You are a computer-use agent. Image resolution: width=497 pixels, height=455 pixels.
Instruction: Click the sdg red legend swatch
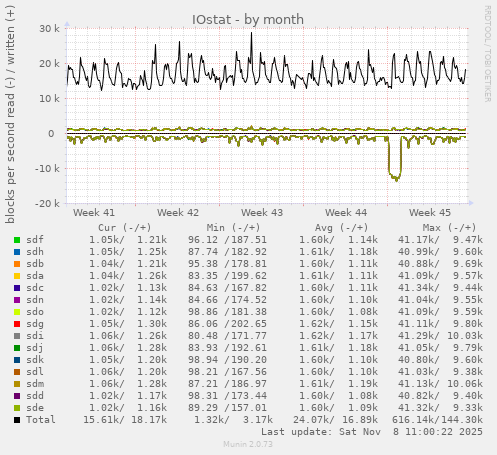tap(17, 324)
